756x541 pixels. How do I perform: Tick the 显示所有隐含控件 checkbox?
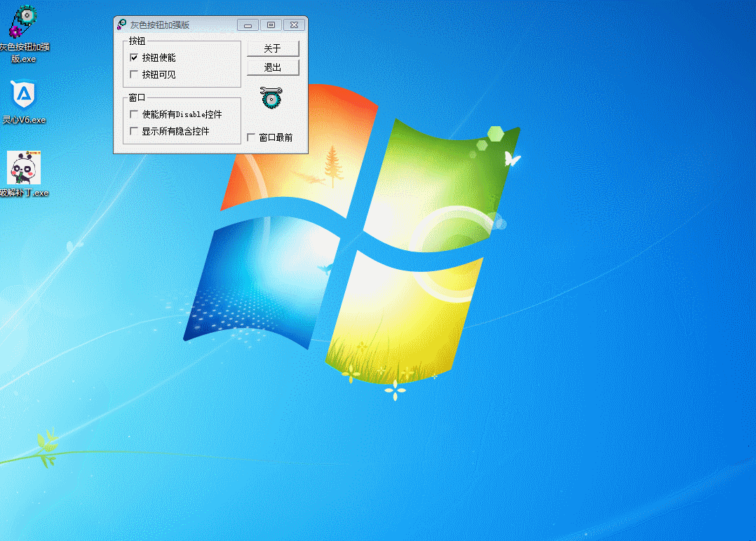point(134,131)
